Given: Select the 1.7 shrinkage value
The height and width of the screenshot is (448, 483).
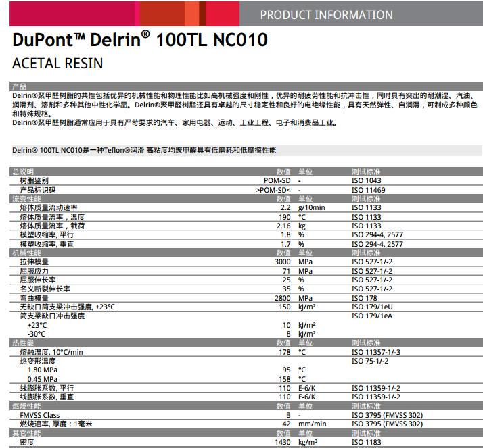Looking at the screenshot, I should 285,244.
